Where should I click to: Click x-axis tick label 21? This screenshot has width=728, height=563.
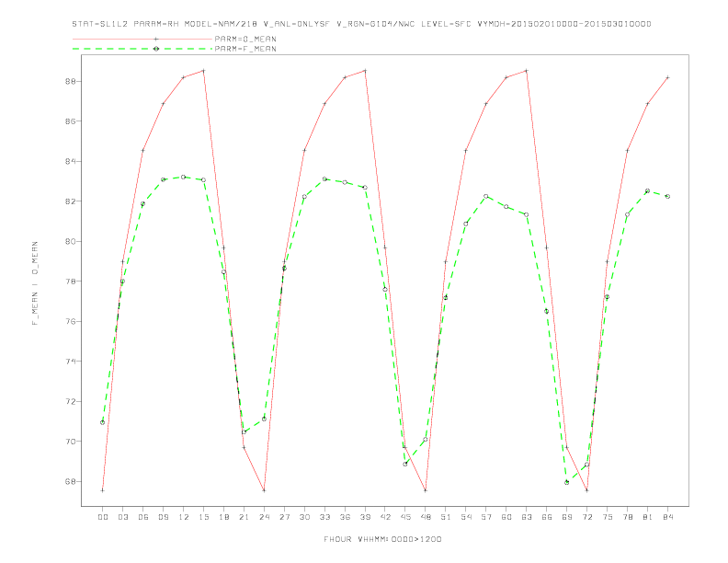[244, 517]
